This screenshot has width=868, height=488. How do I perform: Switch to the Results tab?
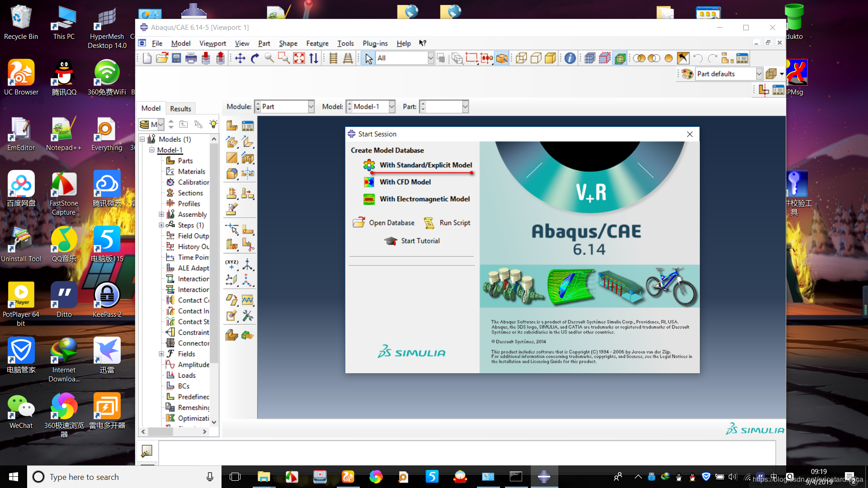(x=180, y=108)
